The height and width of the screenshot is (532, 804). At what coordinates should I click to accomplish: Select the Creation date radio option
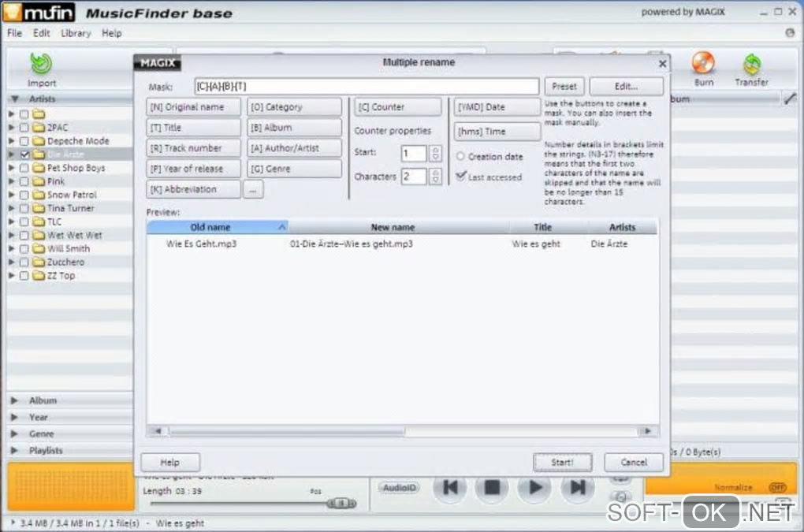(460, 156)
